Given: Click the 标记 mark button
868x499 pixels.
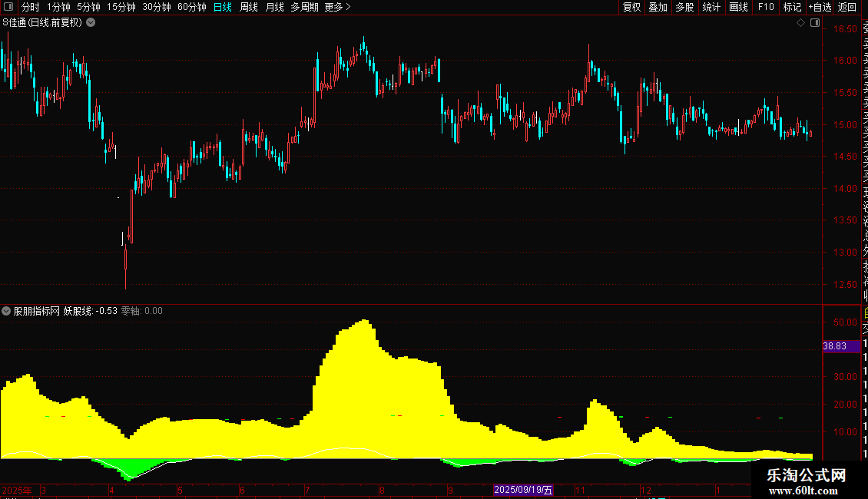Looking at the screenshot, I should [792, 7].
